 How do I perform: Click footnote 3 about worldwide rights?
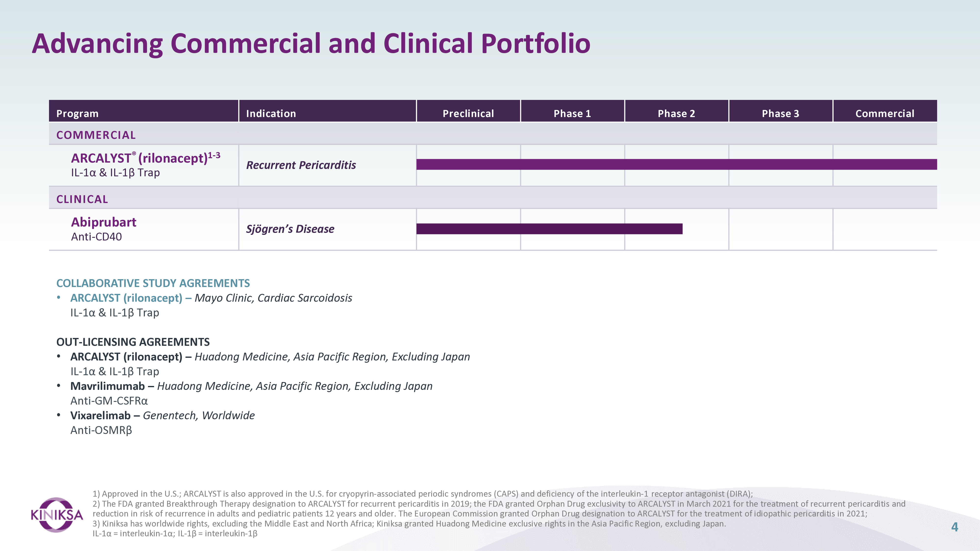click(x=409, y=524)
